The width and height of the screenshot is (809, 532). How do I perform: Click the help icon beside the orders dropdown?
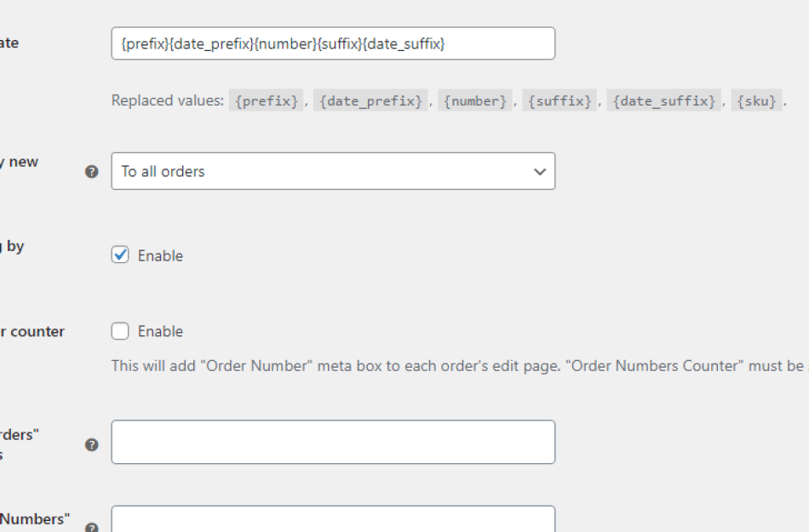coord(91,170)
